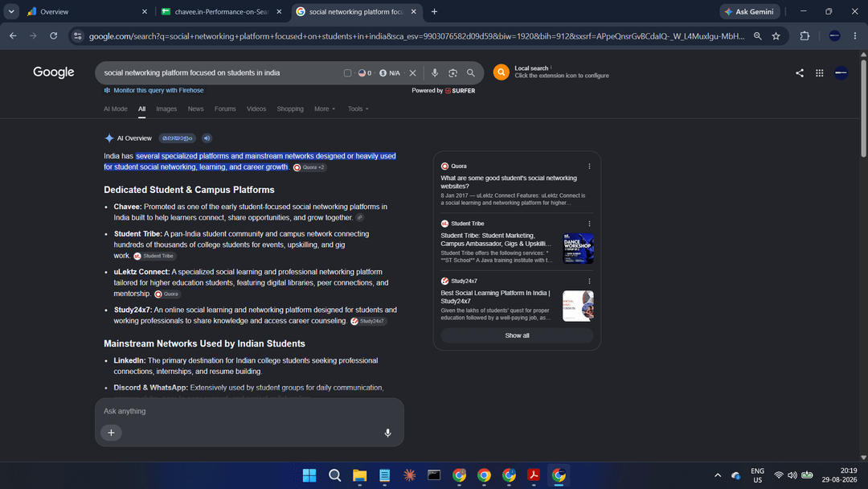
Task: Open Google Lens image search icon
Action: pos(452,73)
